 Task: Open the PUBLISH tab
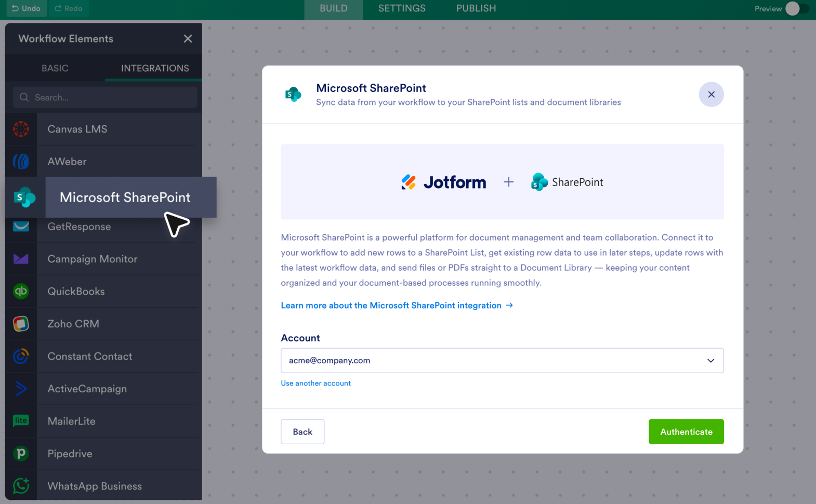[x=476, y=8]
